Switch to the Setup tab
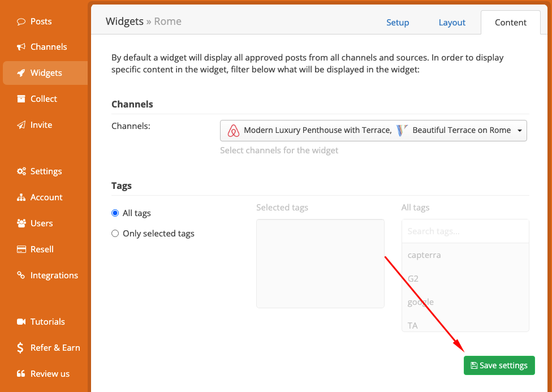The height and width of the screenshot is (392, 552). coord(398,23)
